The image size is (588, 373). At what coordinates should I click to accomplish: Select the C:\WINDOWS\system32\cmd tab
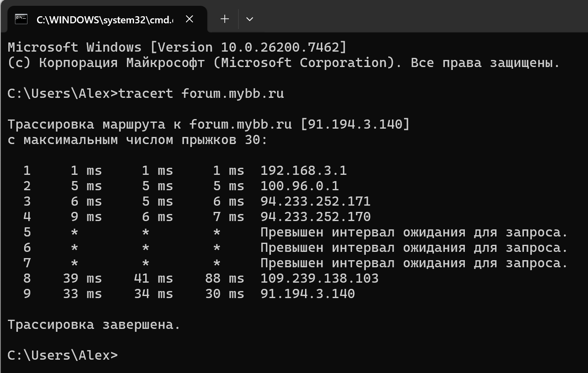click(104, 19)
